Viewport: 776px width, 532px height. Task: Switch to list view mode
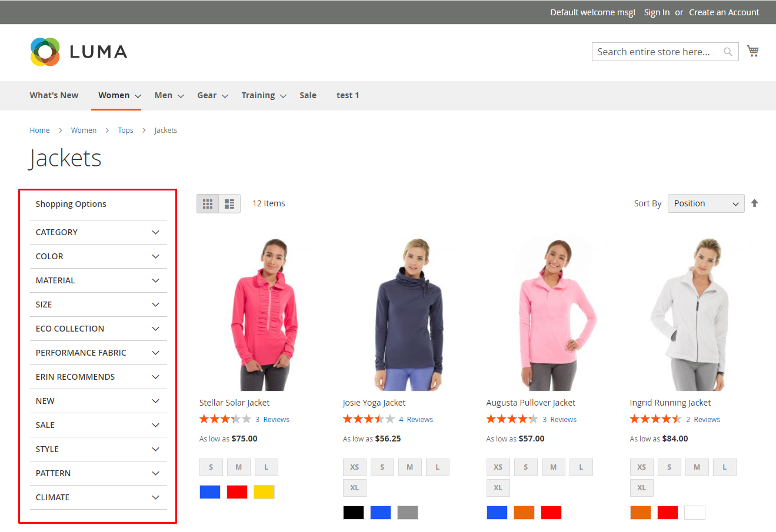[x=229, y=204]
